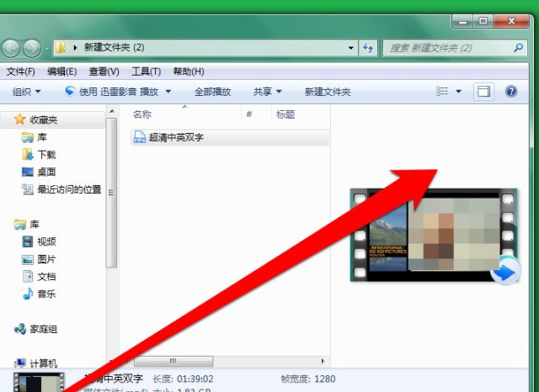Click the Forward navigation arrow
The width and height of the screenshot is (539, 392).
click(x=32, y=48)
